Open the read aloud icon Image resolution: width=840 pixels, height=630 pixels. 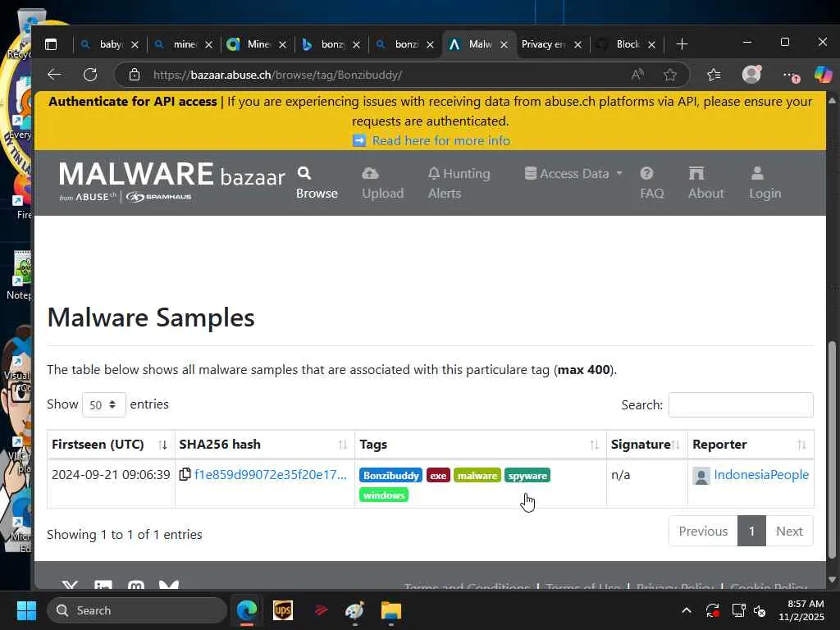(637, 75)
